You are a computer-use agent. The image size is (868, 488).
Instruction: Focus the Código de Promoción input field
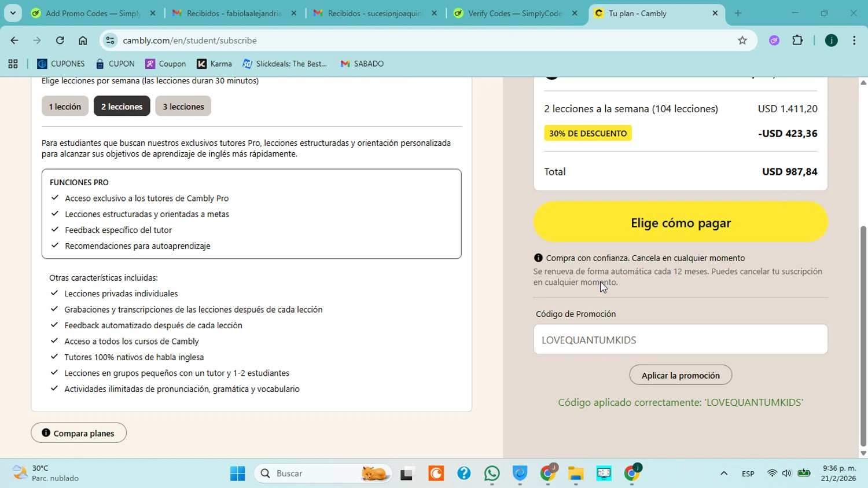681,340
